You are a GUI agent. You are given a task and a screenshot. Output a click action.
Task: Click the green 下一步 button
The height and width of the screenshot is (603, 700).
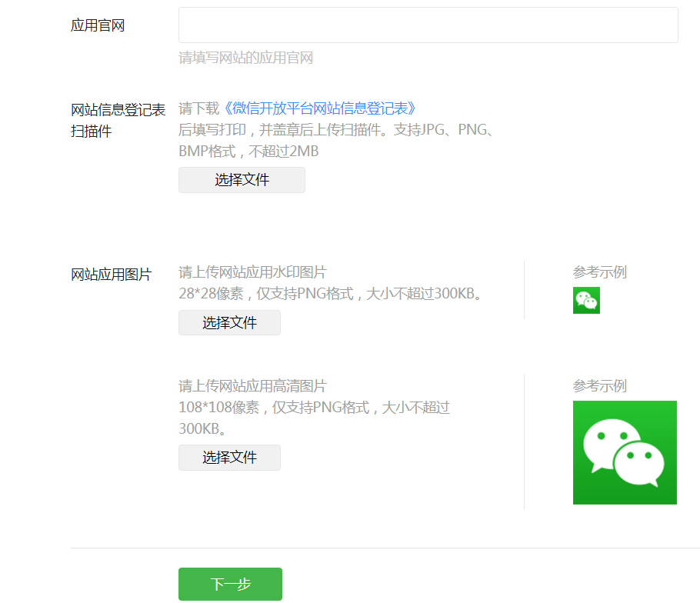pos(230,584)
